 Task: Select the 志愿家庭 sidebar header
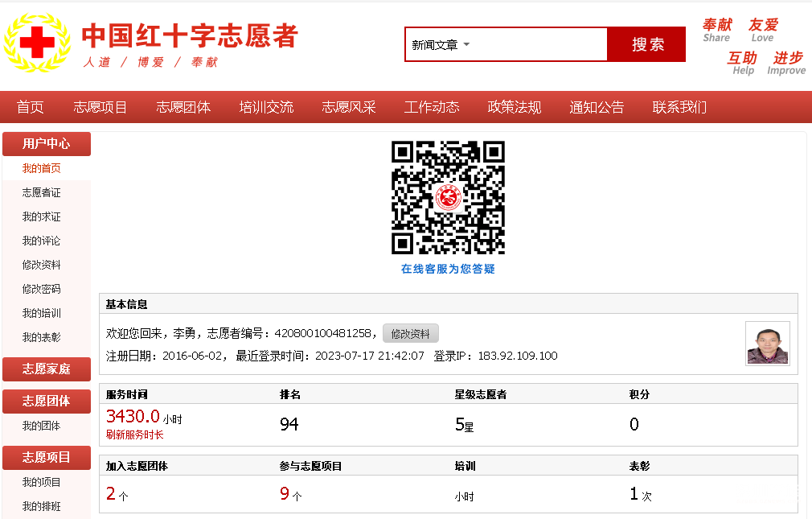[47, 369]
